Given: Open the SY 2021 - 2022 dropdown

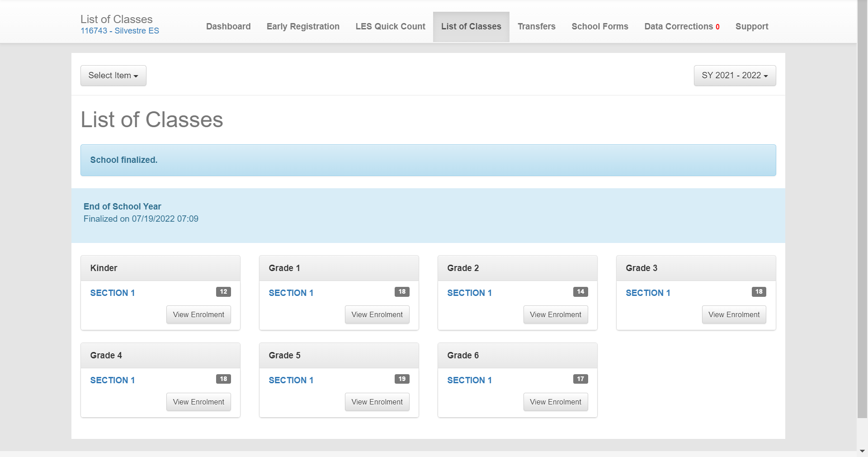Looking at the screenshot, I should coord(735,76).
